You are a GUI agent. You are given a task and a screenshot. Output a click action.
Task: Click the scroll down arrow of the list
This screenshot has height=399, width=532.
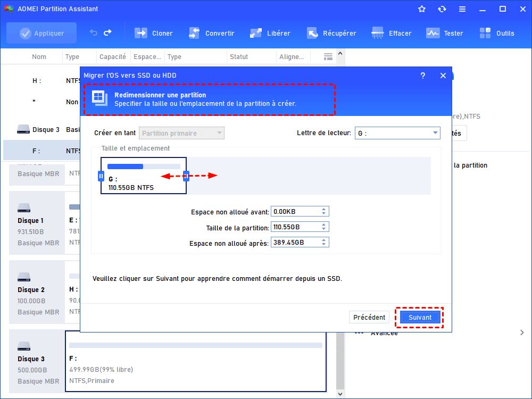pyautogui.click(x=340, y=394)
